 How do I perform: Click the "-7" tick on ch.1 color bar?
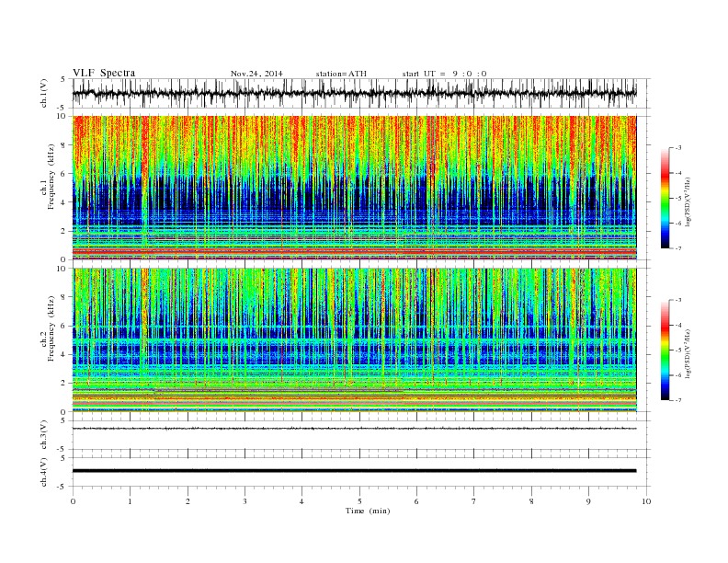(678, 248)
